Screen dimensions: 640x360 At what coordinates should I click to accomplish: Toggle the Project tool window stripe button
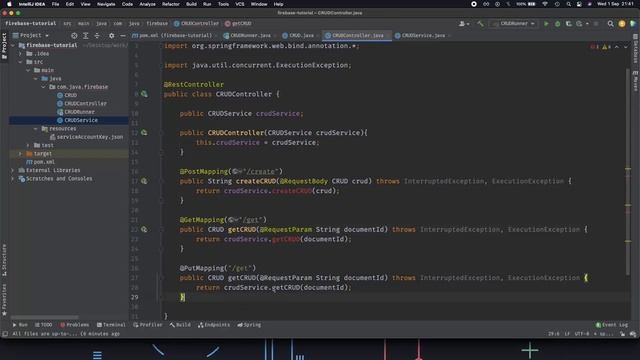[4, 46]
